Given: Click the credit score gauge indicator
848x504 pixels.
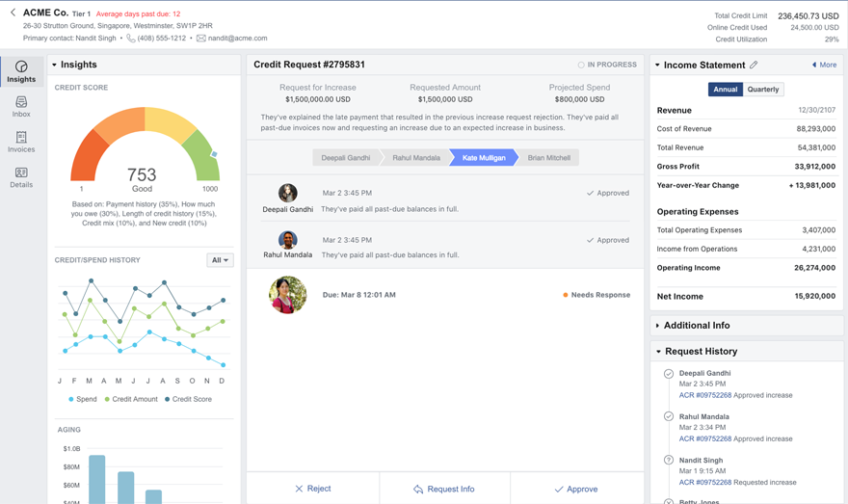Looking at the screenshot, I should tap(214, 154).
